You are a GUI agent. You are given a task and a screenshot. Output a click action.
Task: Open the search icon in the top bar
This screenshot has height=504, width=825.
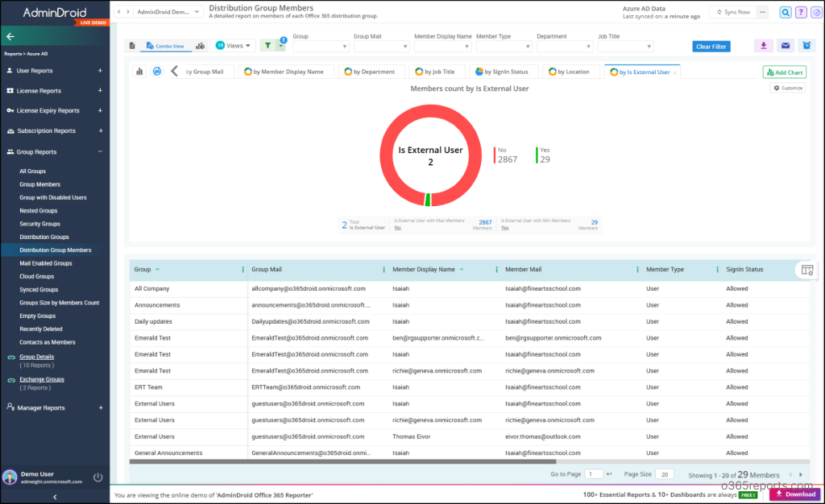[785, 12]
